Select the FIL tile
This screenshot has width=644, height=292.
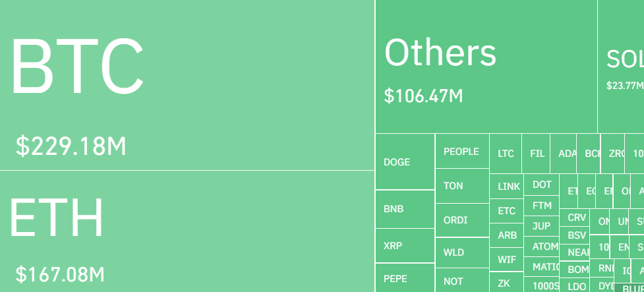(x=536, y=154)
